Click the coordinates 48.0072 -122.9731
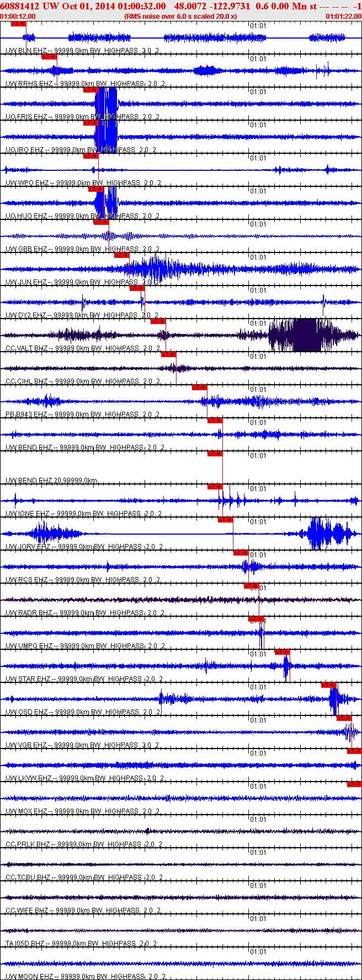Image resolution: width=362 pixels, height=980 pixels. coord(212,6)
